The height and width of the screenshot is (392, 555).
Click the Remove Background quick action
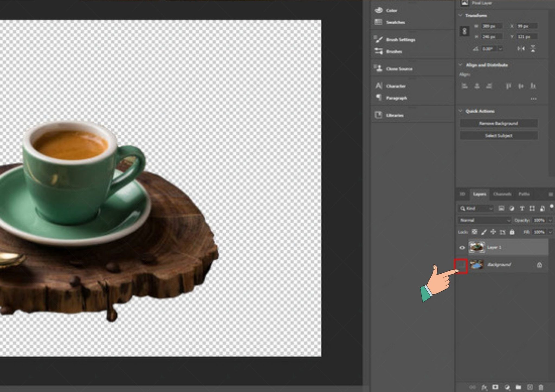click(498, 123)
